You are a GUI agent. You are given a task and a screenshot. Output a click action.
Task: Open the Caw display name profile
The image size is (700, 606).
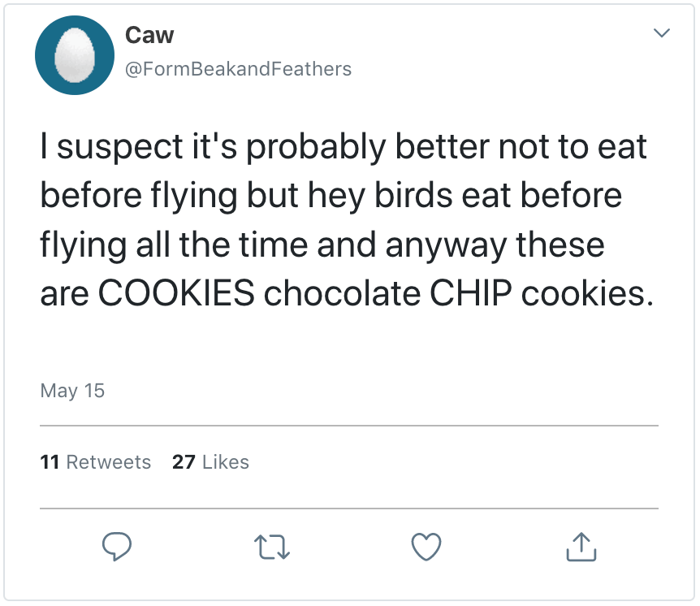[149, 35]
